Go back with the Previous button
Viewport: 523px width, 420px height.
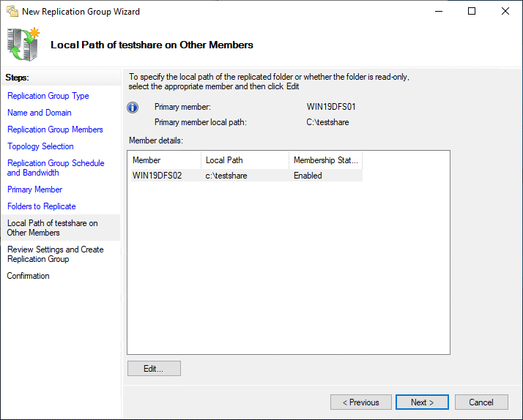coord(360,402)
